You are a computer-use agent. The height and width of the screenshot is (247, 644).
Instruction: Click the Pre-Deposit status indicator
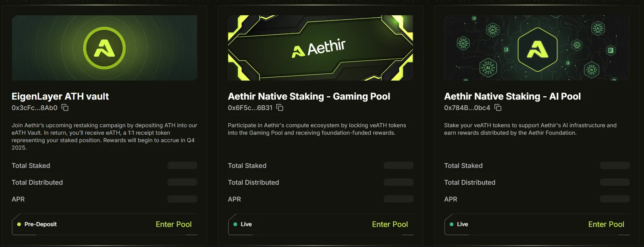[x=37, y=224]
